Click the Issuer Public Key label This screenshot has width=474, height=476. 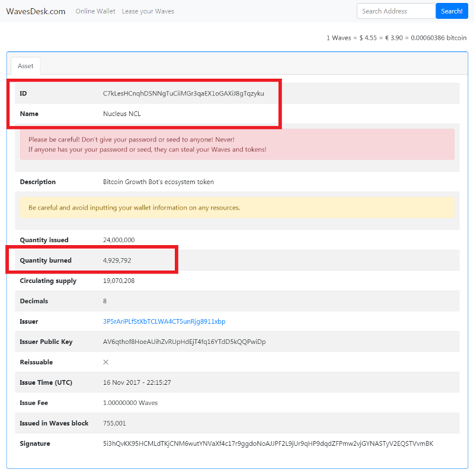pyautogui.click(x=46, y=342)
